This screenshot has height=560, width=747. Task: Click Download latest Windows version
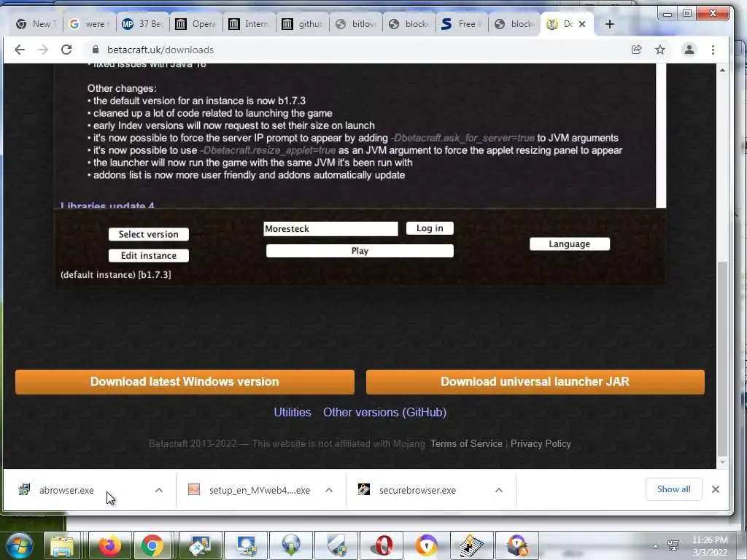[185, 382]
